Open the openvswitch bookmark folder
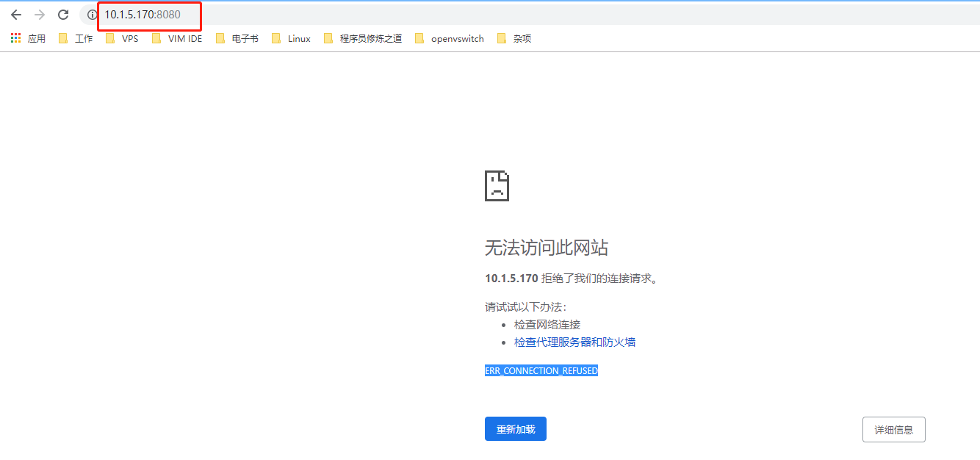The height and width of the screenshot is (460, 980). coord(450,38)
